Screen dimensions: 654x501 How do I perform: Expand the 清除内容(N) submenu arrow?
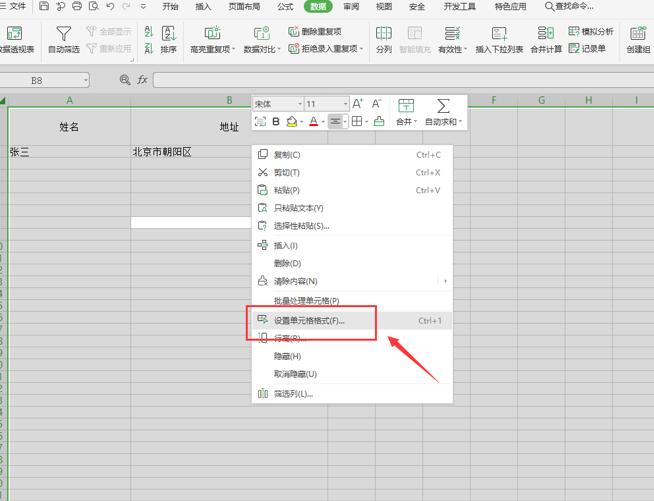pos(445,281)
